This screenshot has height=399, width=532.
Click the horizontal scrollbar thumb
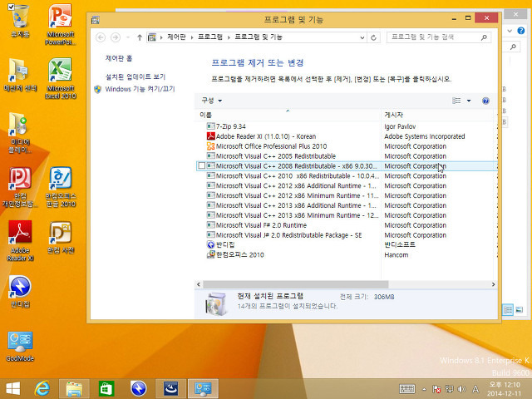pos(296,284)
